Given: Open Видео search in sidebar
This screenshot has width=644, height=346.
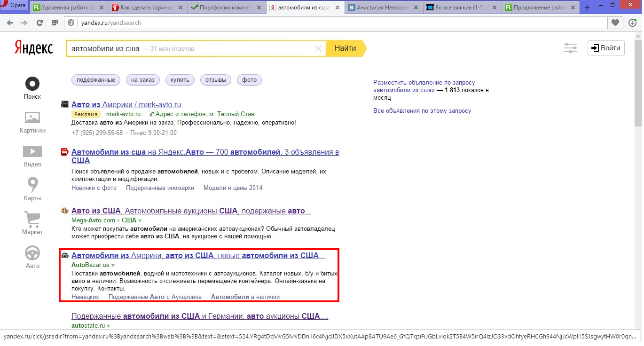Looking at the screenshot, I should click(x=32, y=156).
